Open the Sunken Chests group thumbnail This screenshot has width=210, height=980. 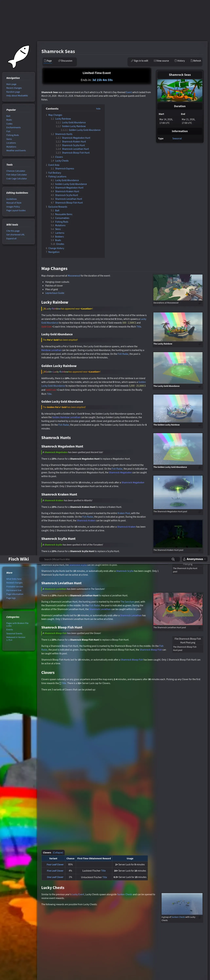[x=182, y=904]
